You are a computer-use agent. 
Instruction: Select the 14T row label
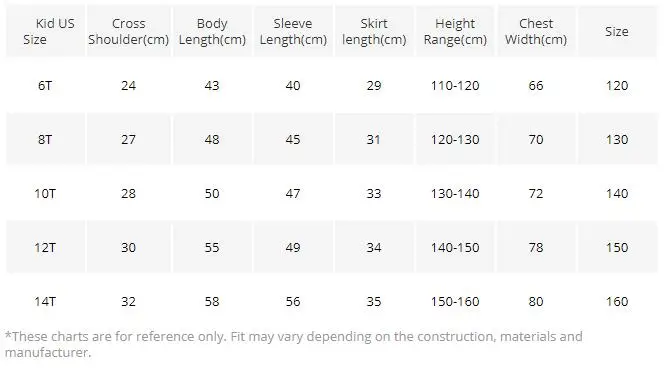coord(45,302)
